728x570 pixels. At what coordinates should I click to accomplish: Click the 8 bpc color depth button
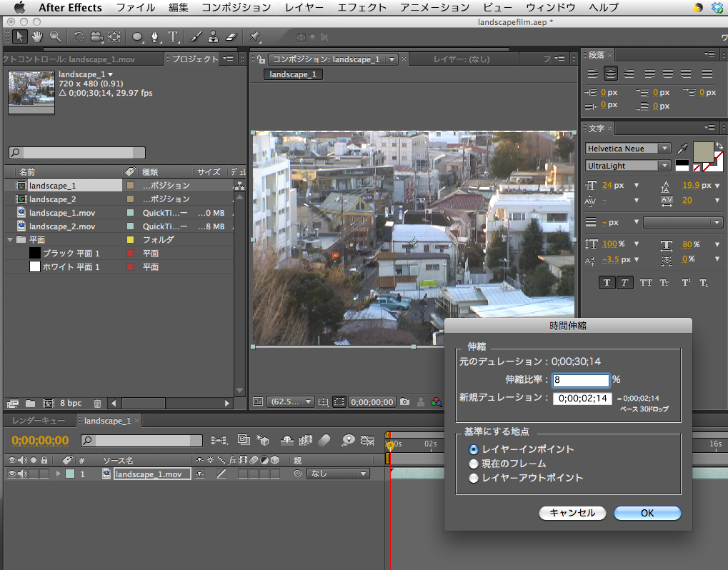pos(71,403)
